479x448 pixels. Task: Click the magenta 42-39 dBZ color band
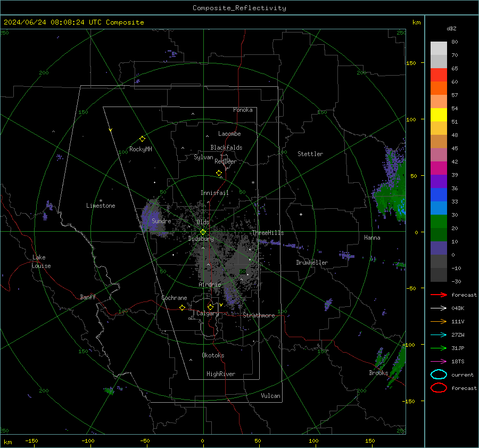(x=439, y=168)
